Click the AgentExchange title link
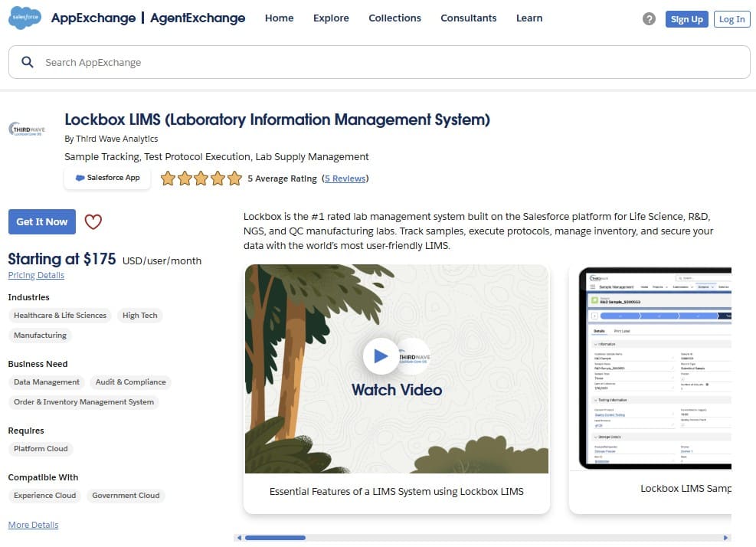 [198, 18]
